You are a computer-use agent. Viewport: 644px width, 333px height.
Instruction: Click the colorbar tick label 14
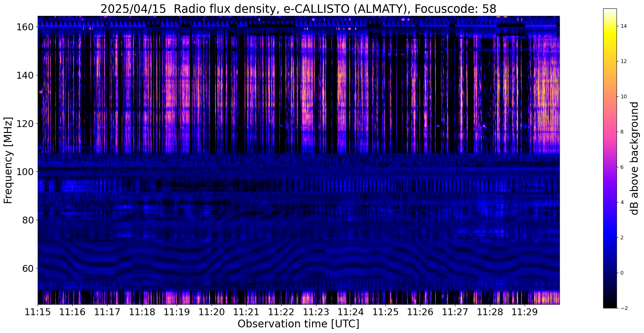624,26
